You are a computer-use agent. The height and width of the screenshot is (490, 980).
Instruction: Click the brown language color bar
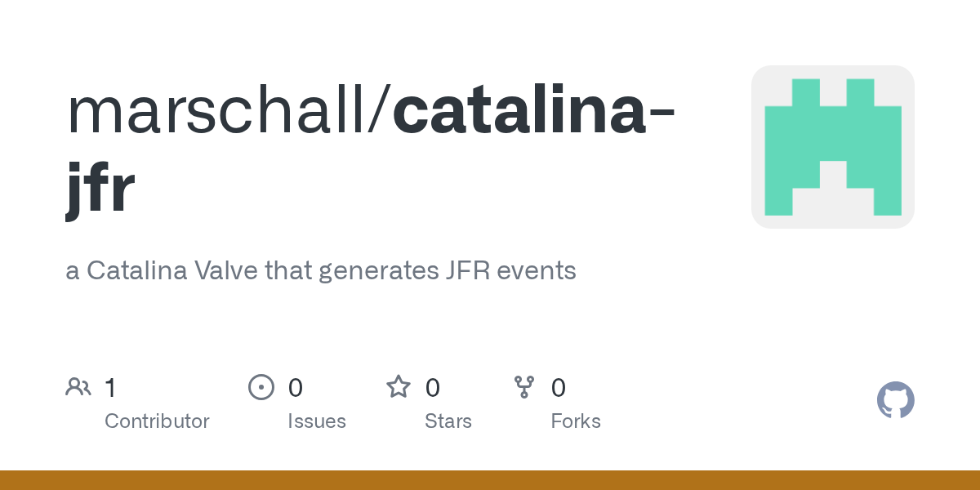tap(490, 480)
